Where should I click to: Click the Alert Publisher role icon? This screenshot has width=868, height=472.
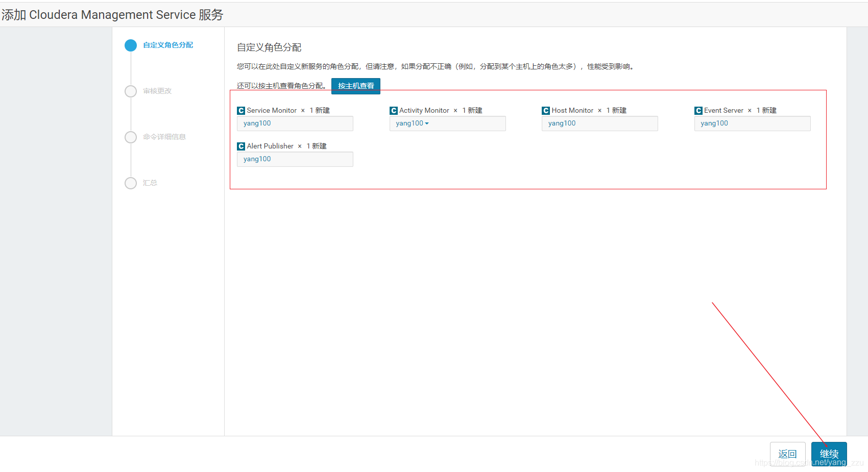point(241,146)
